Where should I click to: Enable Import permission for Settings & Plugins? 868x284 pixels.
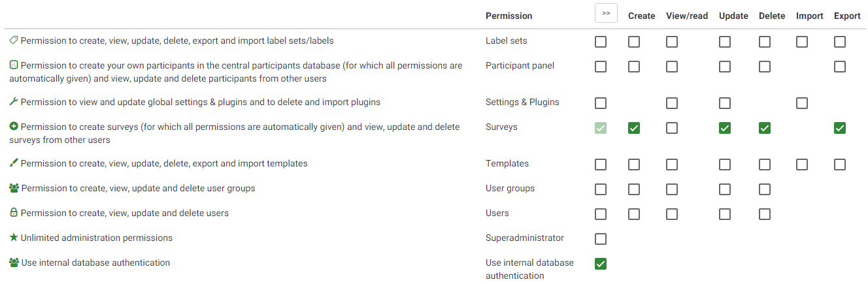pos(802,104)
